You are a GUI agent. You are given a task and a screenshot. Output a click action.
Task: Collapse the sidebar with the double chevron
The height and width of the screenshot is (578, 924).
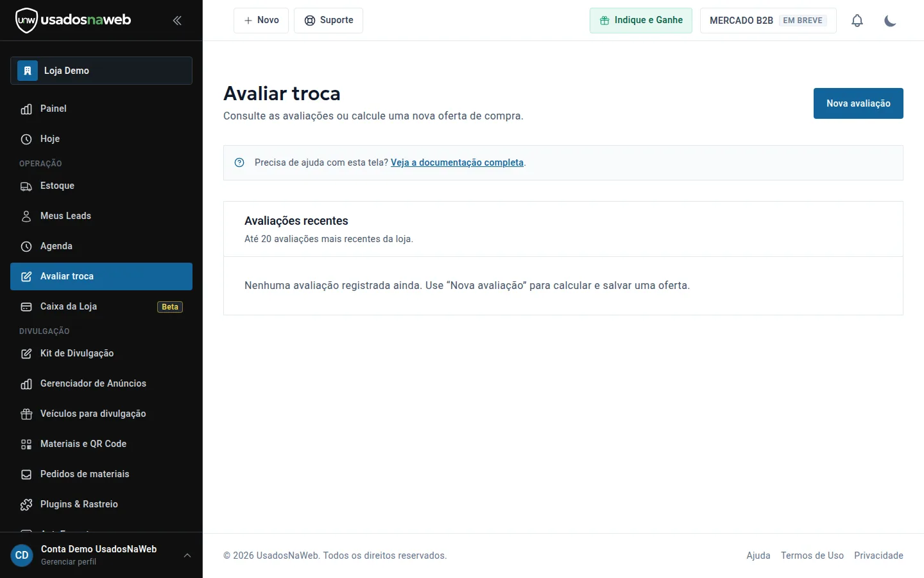(x=177, y=21)
